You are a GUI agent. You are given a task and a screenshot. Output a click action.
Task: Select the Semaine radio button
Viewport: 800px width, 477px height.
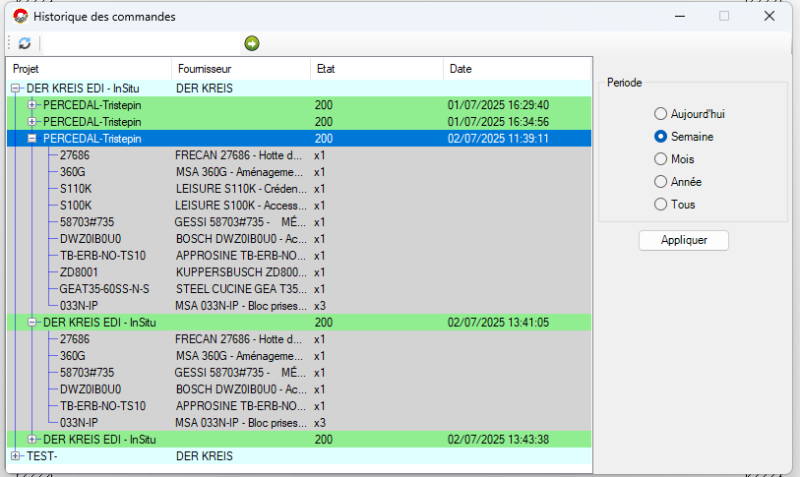point(660,136)
